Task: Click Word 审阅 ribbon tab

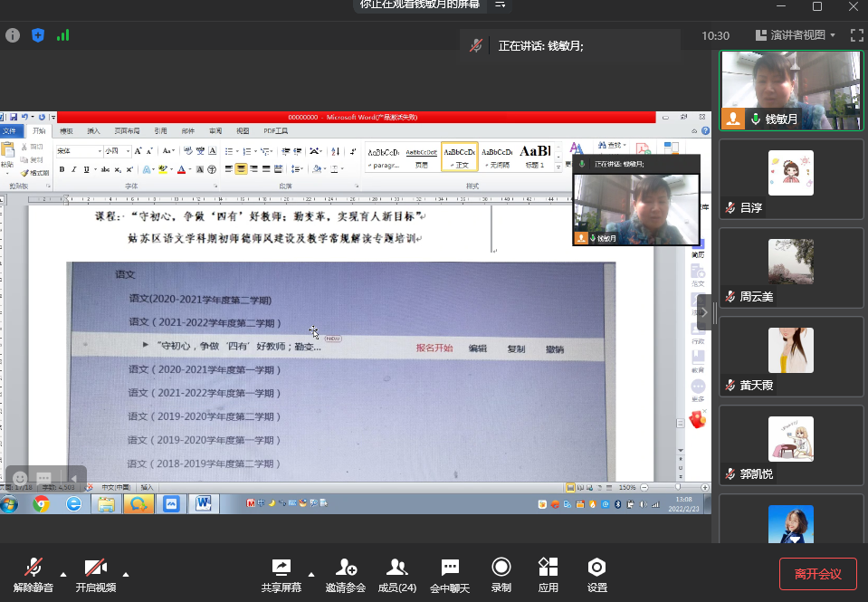Action: click(x=215, y=131)
